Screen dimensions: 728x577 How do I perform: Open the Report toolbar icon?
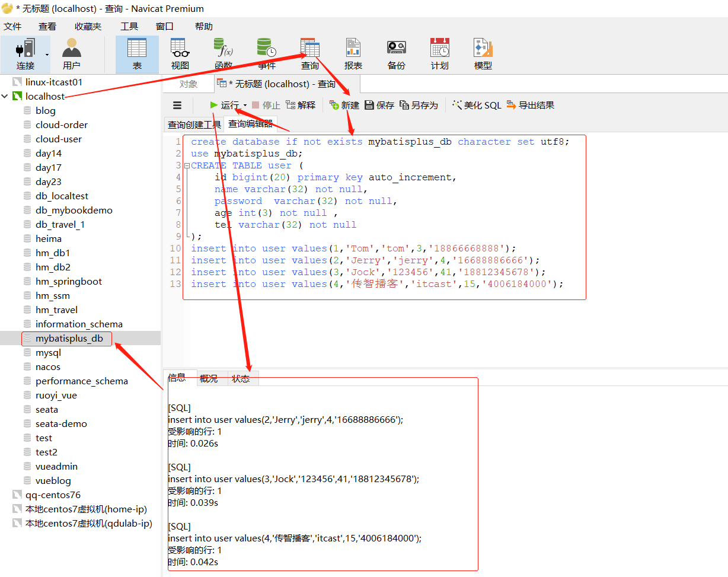pos(353,54)
